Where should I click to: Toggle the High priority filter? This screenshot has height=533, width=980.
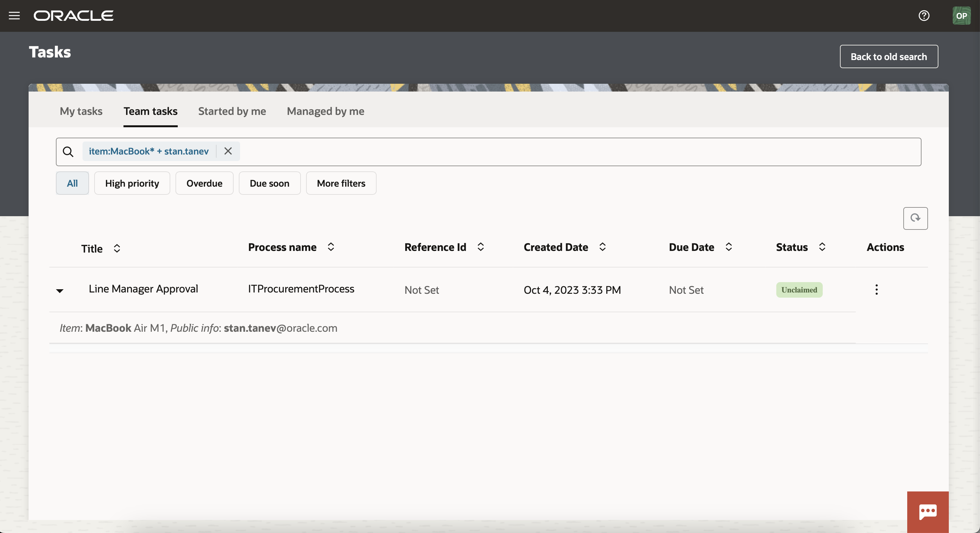click(132, 183)
